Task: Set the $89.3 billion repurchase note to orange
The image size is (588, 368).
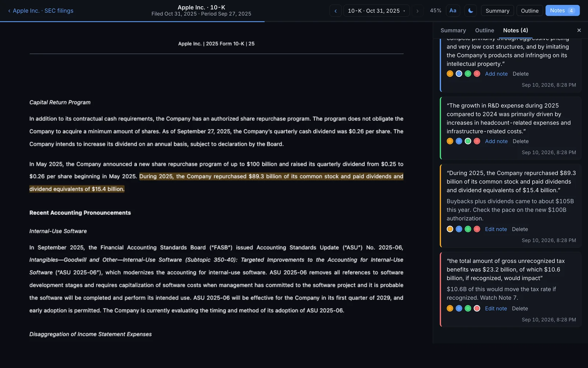Action: pyautogui.click(x=450, y=229)
